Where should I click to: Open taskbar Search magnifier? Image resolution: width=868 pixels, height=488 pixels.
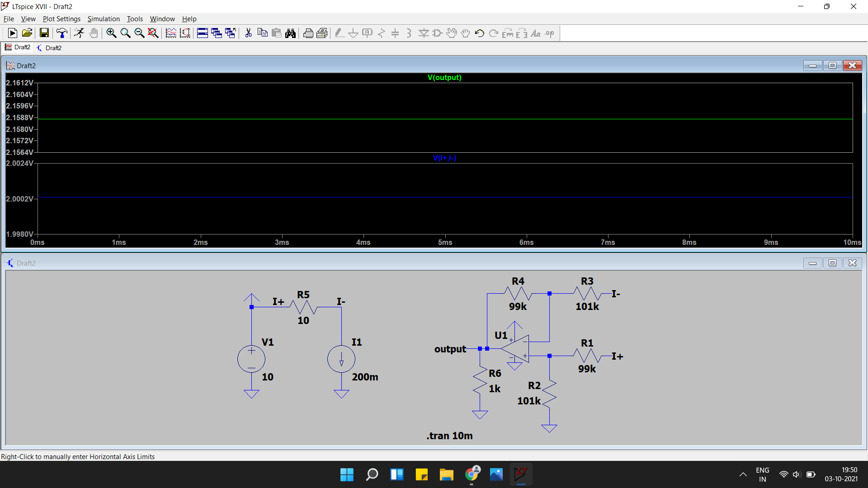(372, 474)
